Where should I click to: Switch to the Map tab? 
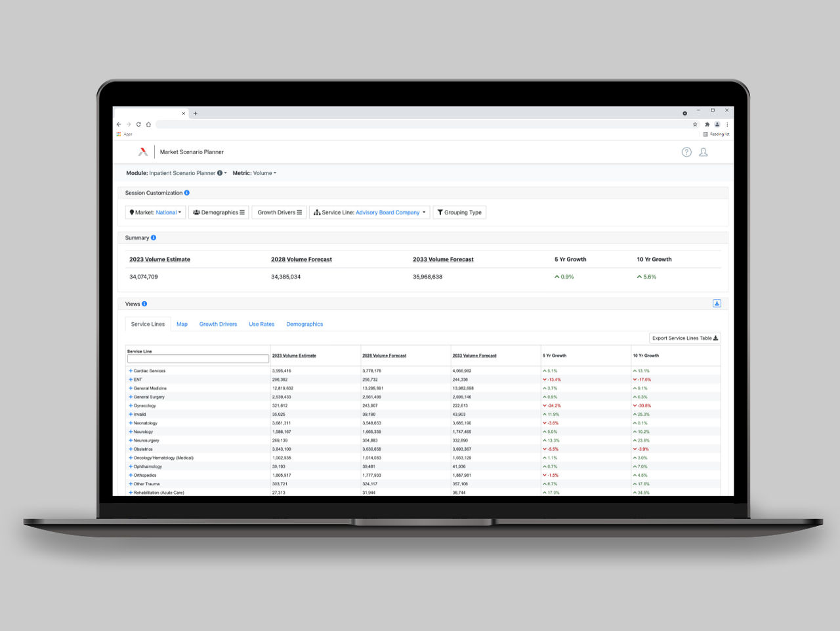point(182,325)
